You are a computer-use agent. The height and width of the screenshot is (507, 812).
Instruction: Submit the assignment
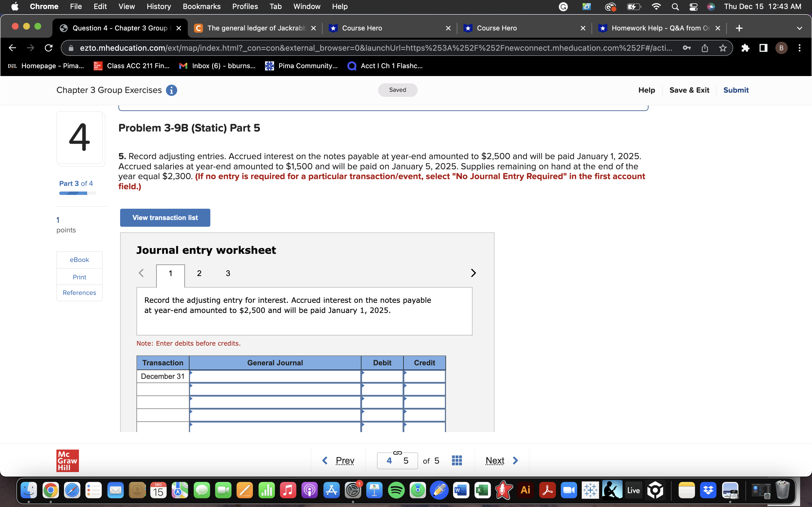[736, 90]
